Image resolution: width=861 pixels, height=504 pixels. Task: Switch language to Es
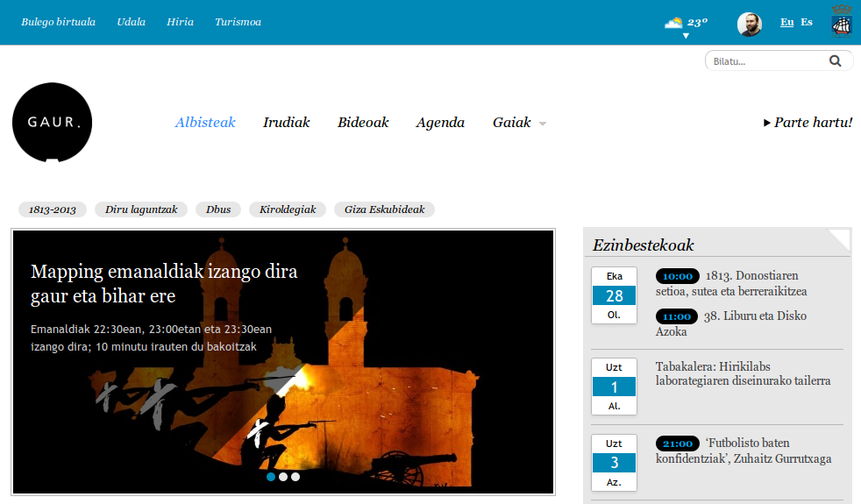[807, 22]
